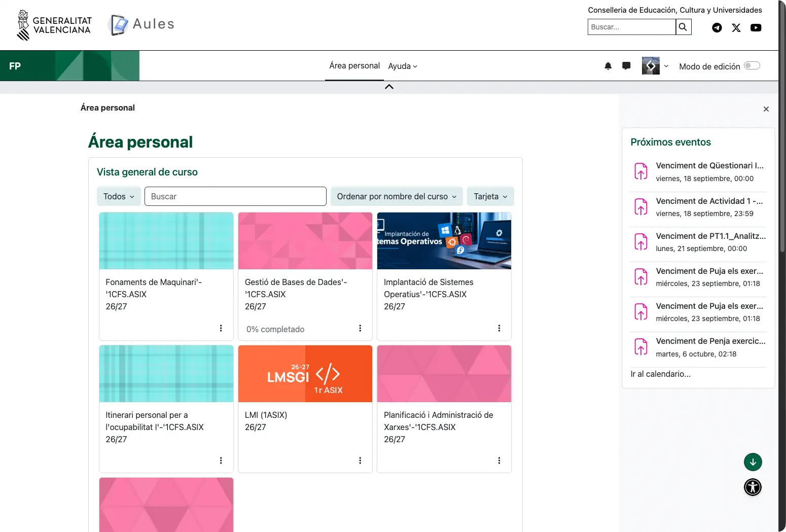Viewport: 786px width, 532px height.
Task: Click the FP site home label
Action: tap(15, 66)
